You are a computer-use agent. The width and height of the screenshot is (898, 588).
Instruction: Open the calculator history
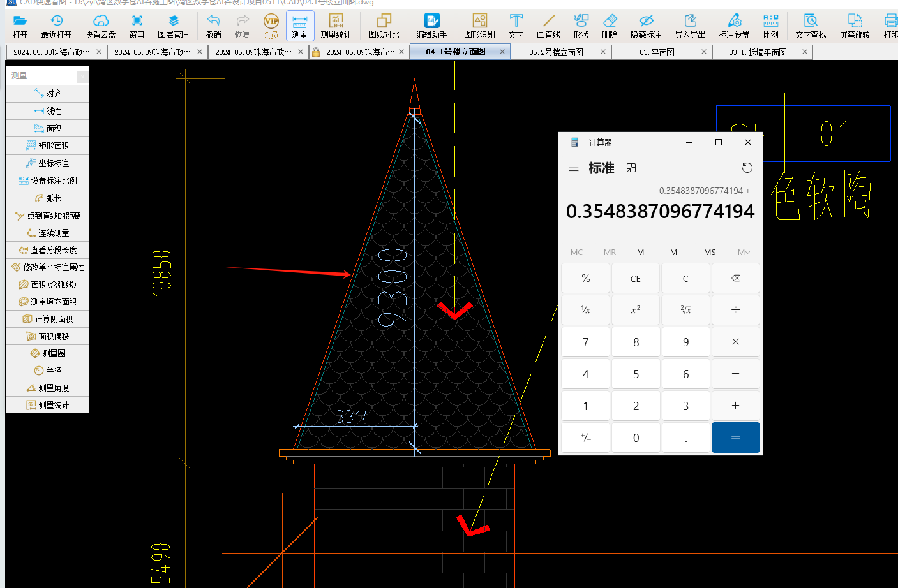[x=747, y=168]
